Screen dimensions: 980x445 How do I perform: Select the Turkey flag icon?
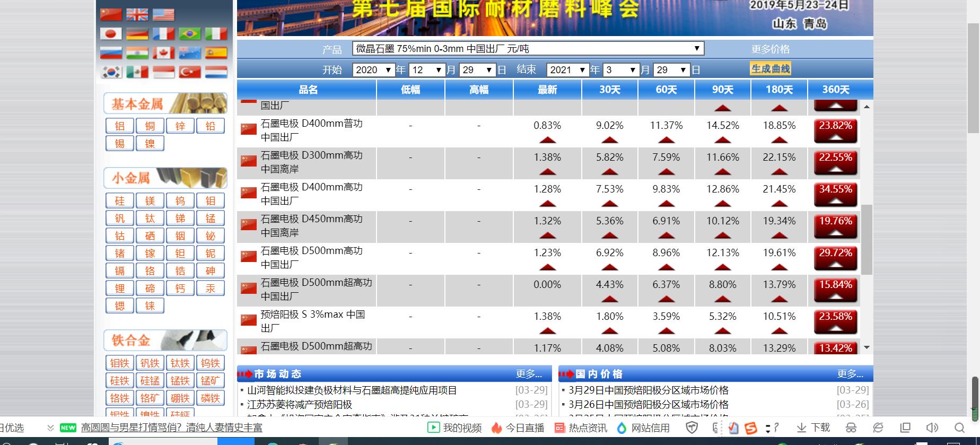tap(190, 72)
